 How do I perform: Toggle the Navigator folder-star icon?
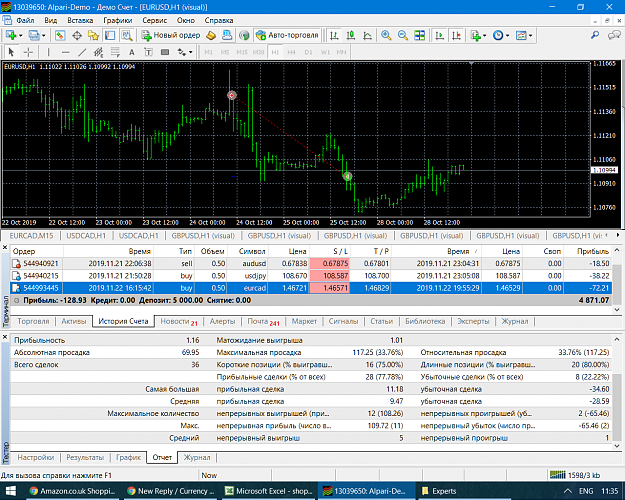pos(93,35)
